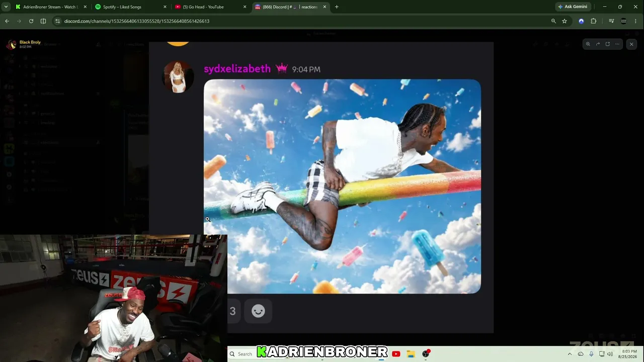Close the Go Head YouTube tab
644x362 pixels.
tap(245, 7)
